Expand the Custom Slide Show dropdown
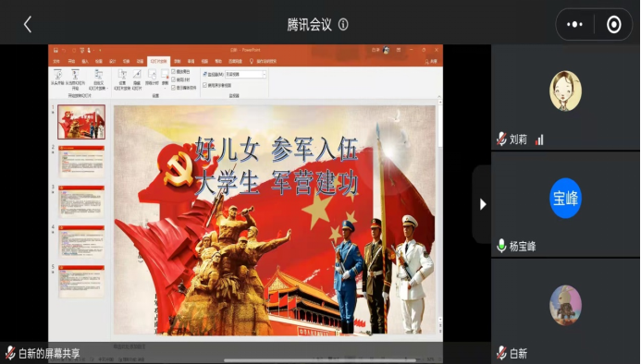 pos(99,79)
